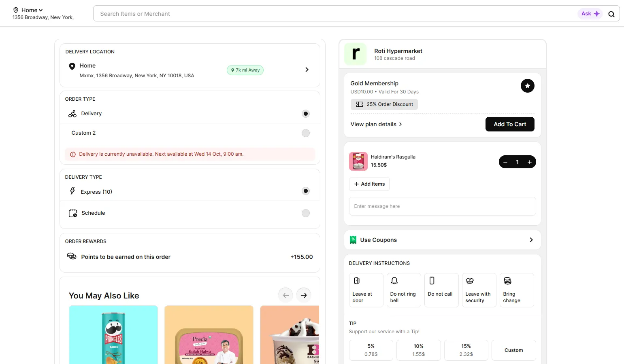Open Roti Hypermarket store name
Viewport: 624px width, 364px height.
point(398,51)
